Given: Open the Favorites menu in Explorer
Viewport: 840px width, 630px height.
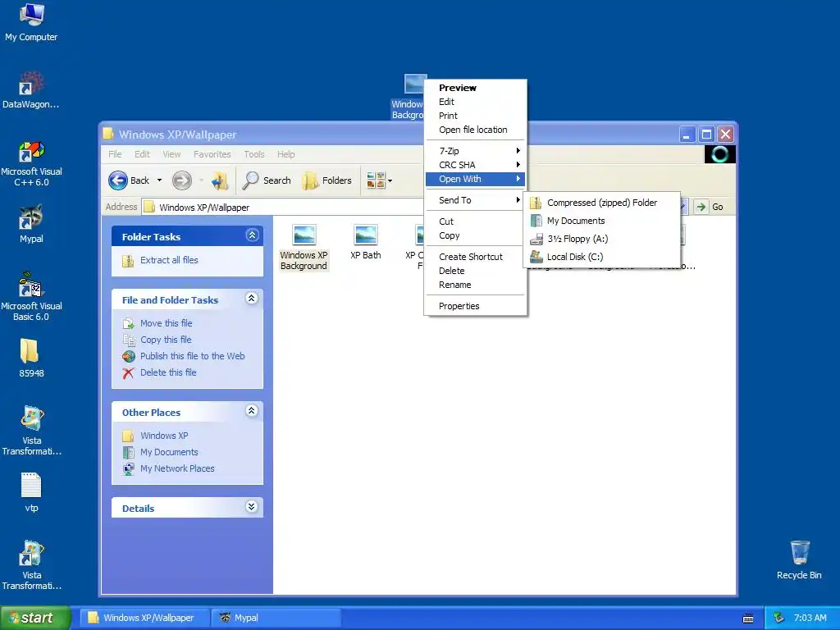Looking at the screenshot, I should [212, 154].
